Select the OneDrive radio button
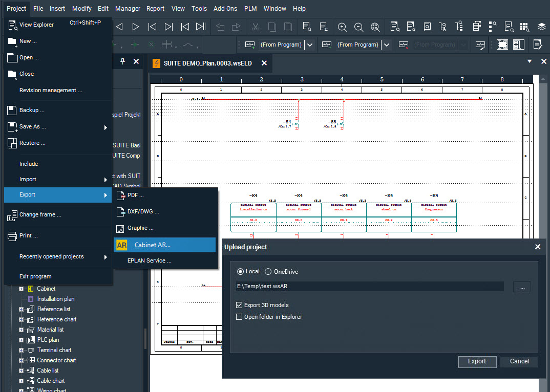This screenshot has height=392, width=550. point(268,271)
